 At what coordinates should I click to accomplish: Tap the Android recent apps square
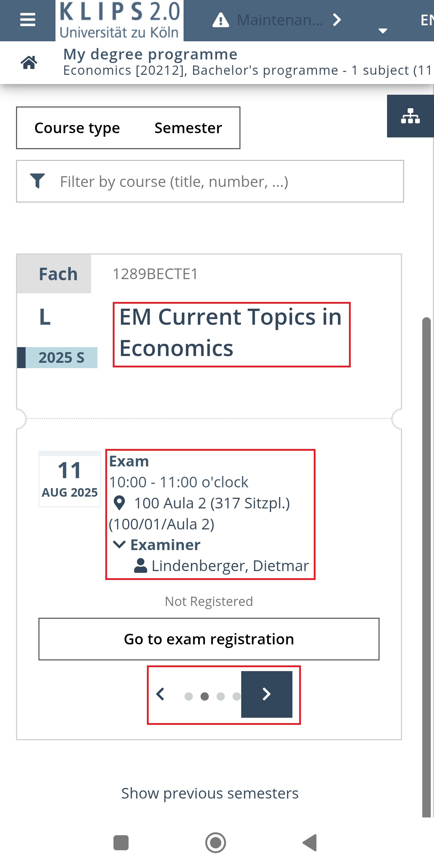pyautogui.click(x=121, y=843)
